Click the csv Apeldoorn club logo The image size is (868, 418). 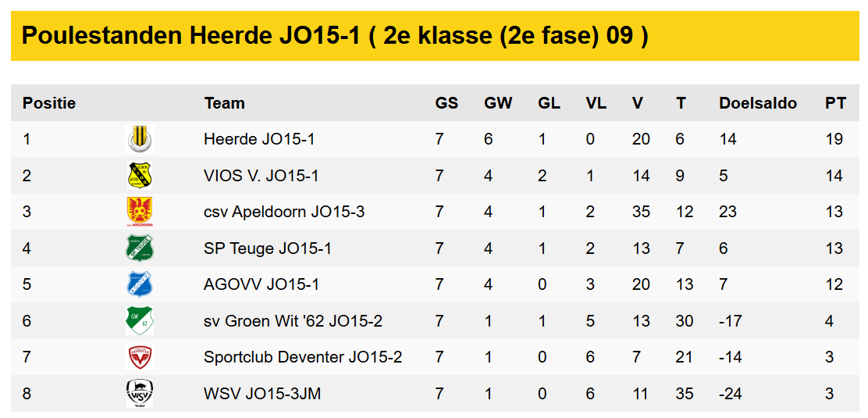[140, 212]
